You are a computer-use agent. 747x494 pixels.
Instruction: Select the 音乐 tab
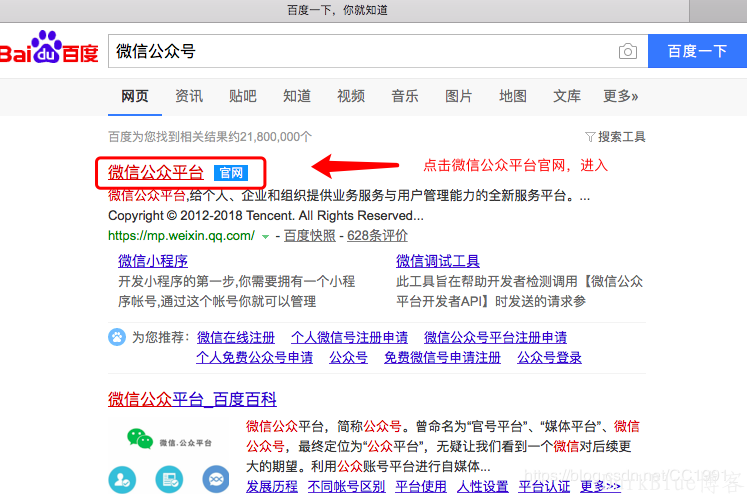[x=404, y=96]
